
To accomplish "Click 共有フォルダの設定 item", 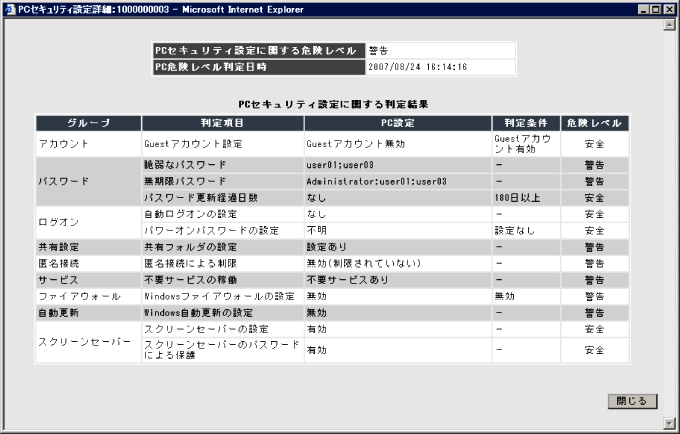I will click(x=191, y=247).
